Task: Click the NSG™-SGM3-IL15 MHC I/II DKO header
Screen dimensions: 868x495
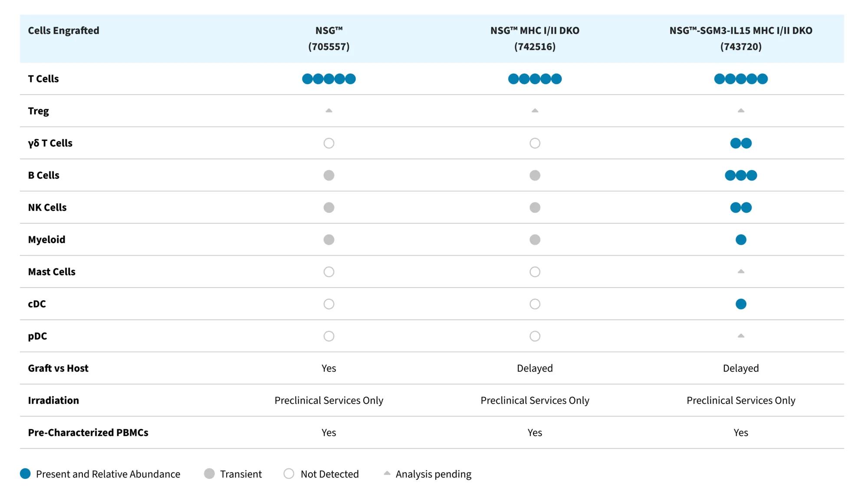Action: [741, 39]
